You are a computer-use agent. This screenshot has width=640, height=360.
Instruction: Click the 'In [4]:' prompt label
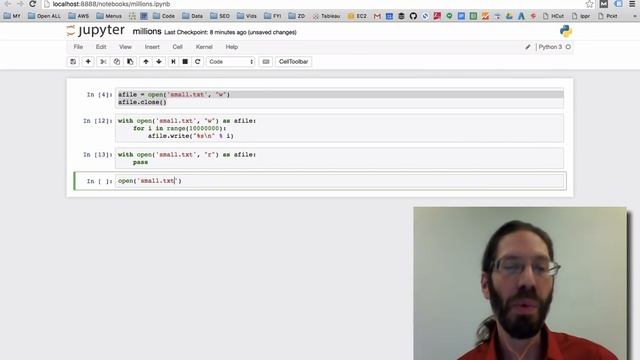click(99, 95)
